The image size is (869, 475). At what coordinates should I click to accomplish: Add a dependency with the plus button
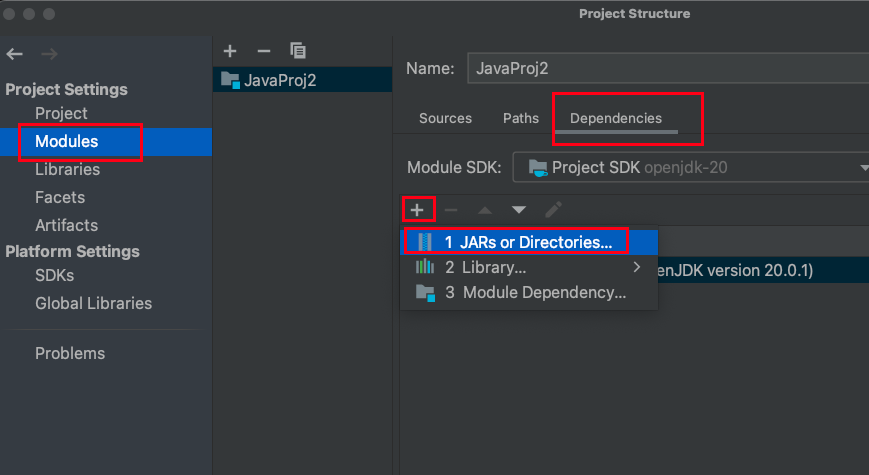(417, 210)
